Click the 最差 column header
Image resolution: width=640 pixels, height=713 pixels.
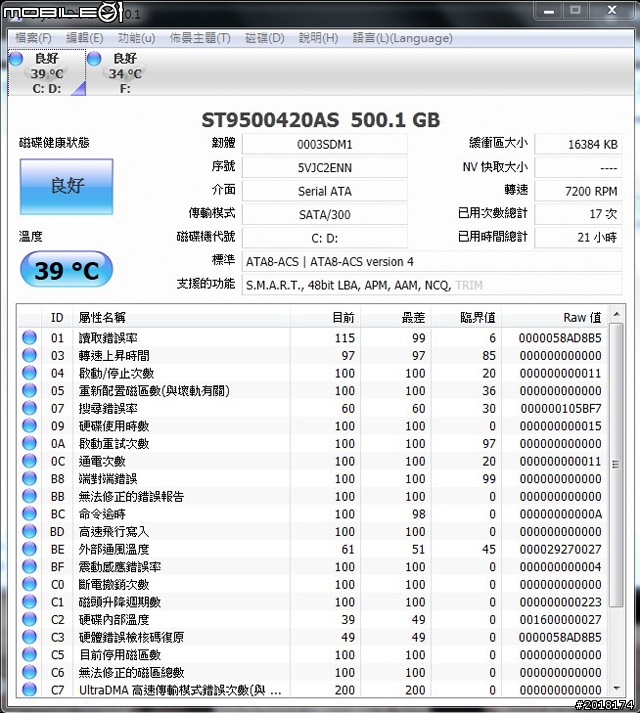click(396, 317)
